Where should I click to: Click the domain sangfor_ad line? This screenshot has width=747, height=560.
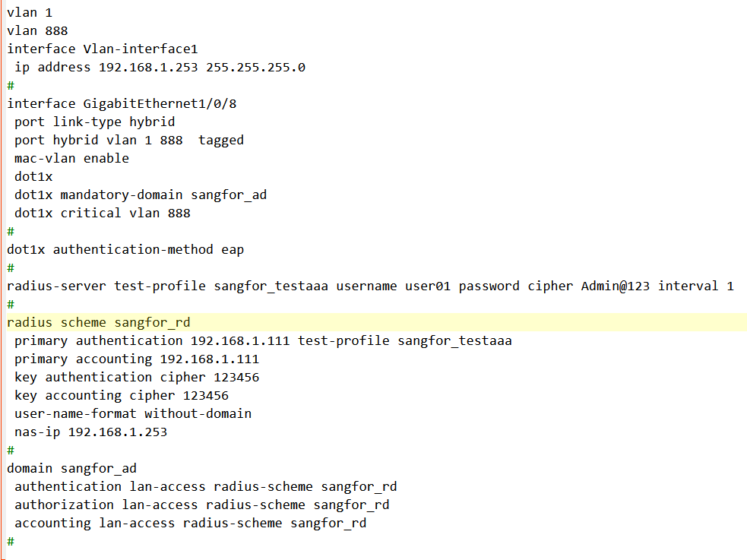tap(71, 468)
